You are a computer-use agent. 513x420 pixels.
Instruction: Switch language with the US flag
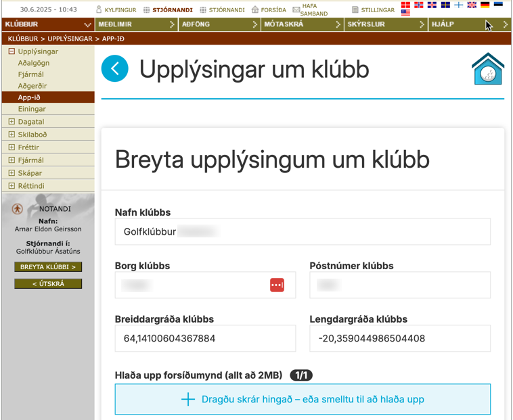[x=405, y=12]
